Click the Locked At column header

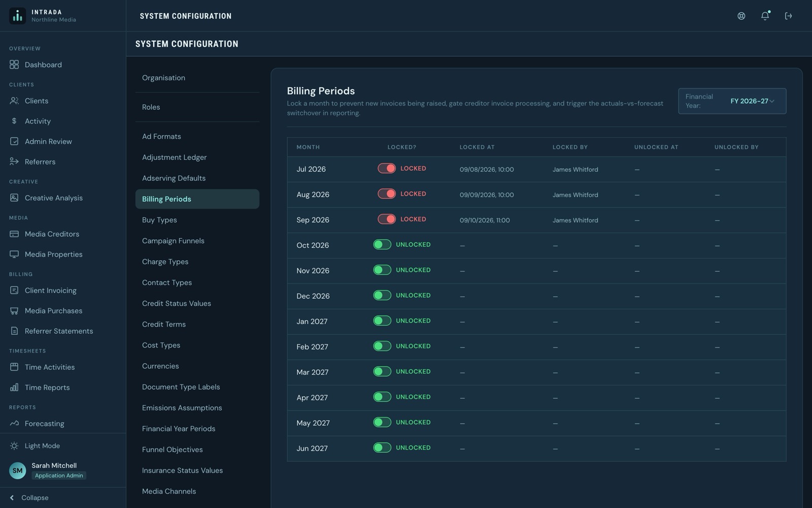[x=477, y=147]
